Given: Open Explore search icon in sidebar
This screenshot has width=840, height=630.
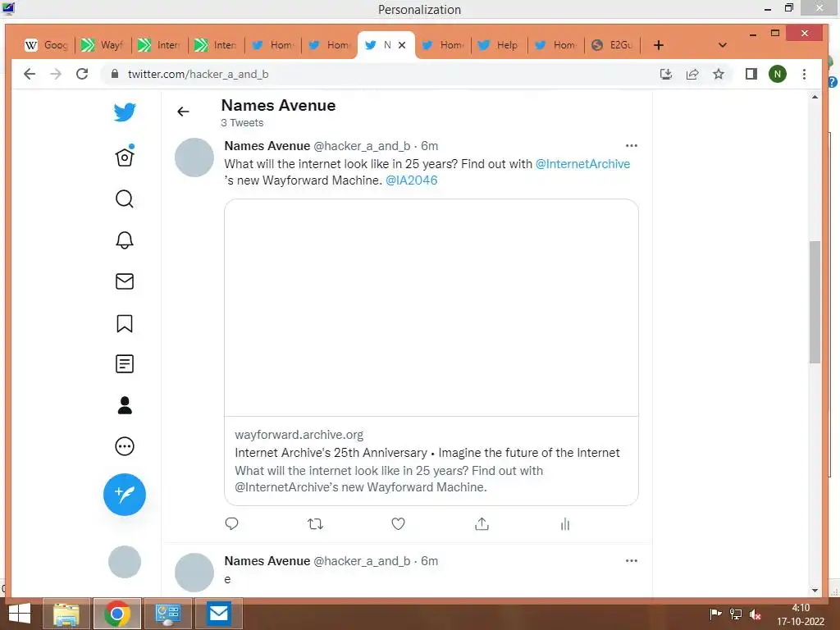Looking at the screenshot, I should 125,199.
